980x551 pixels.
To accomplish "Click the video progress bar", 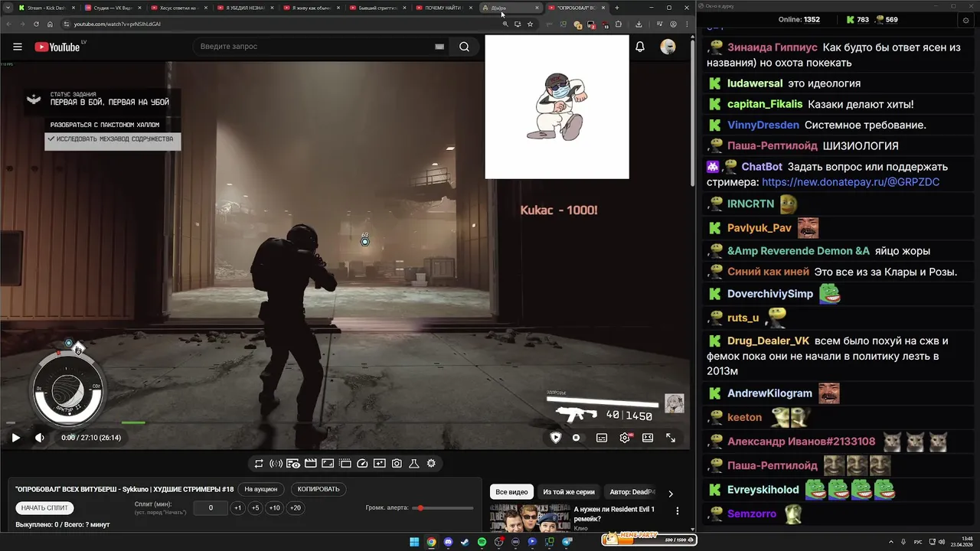I will pyautogui.click(x=345, y=422).
